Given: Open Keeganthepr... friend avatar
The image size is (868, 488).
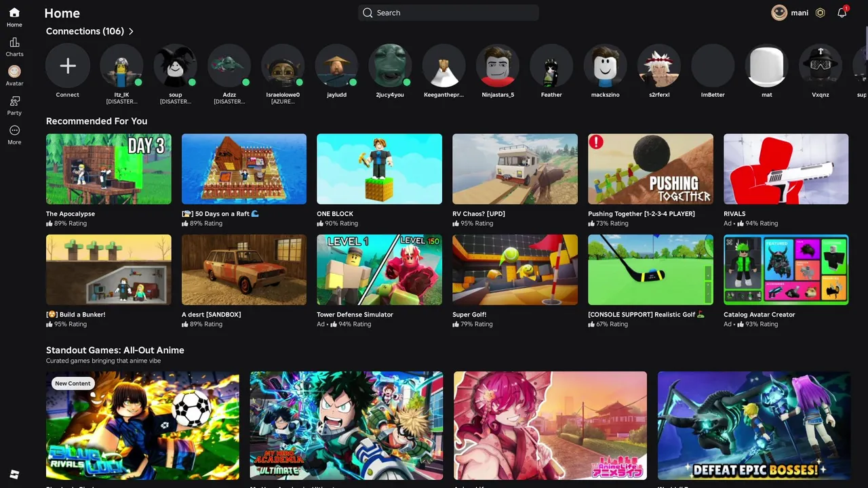Looking at the screenshot, I should pos(443,66).
